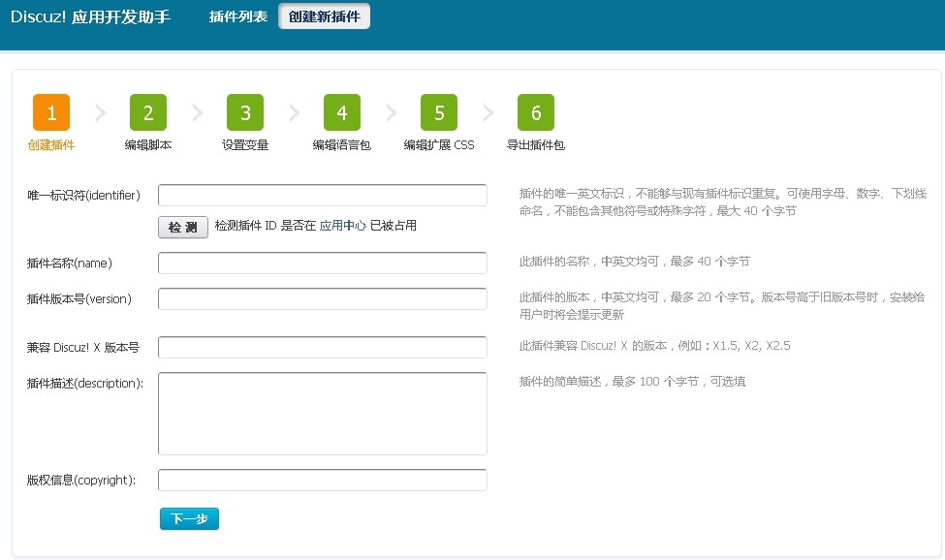Viewport: 945px width, 560px height.
Task: Click the 编辑脚本 step label
Action: pyautogui.click(x=147, y=144)
